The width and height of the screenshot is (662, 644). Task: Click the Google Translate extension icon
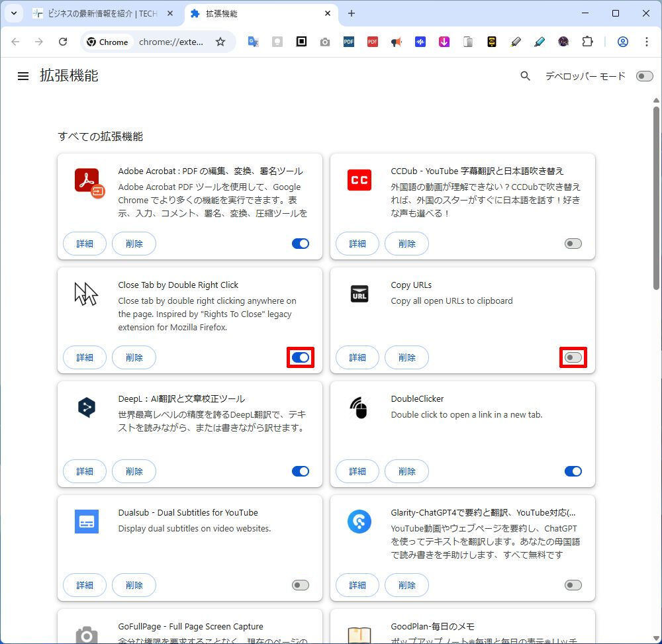click(x=253, y=42)
